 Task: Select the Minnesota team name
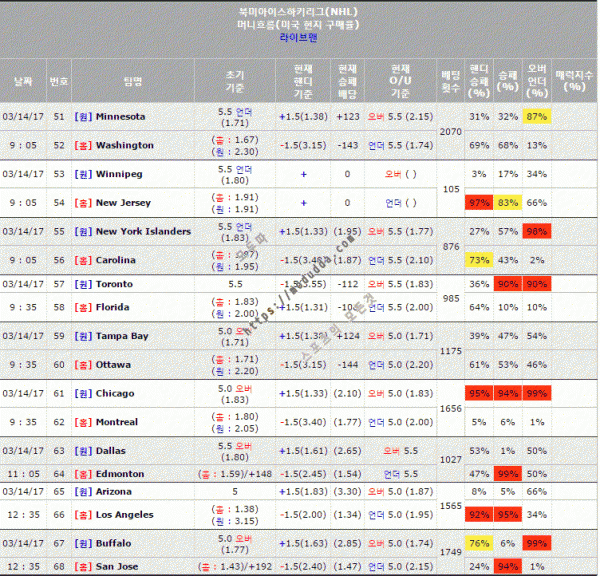(121, 116)
